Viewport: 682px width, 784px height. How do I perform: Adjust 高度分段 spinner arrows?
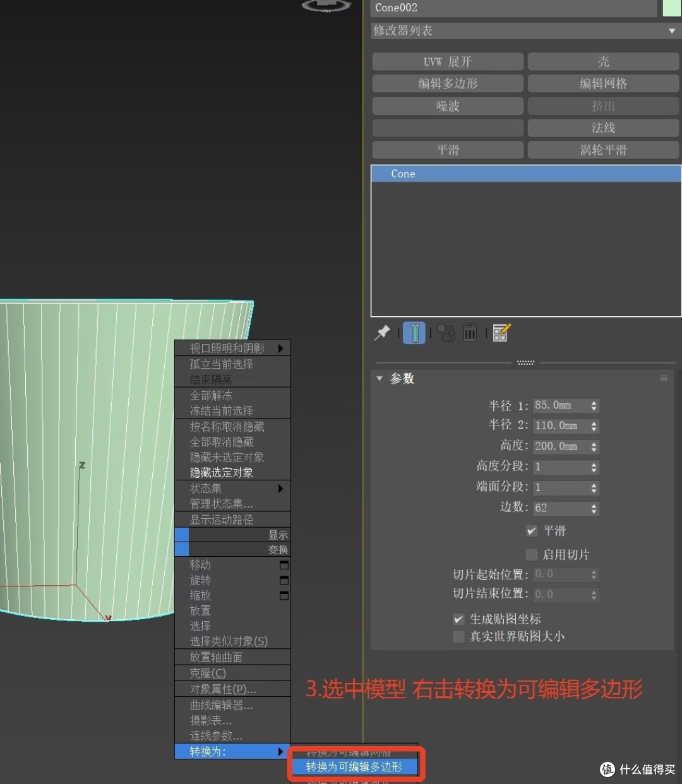pyautogui.click(x=594, y=467)
